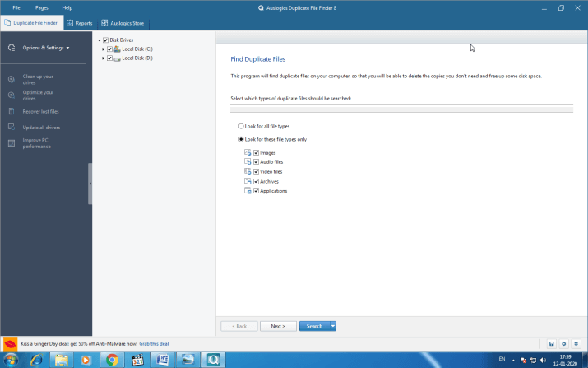
Task: Click the volume speaker tray icon
Action: click(x=543, y=360)
